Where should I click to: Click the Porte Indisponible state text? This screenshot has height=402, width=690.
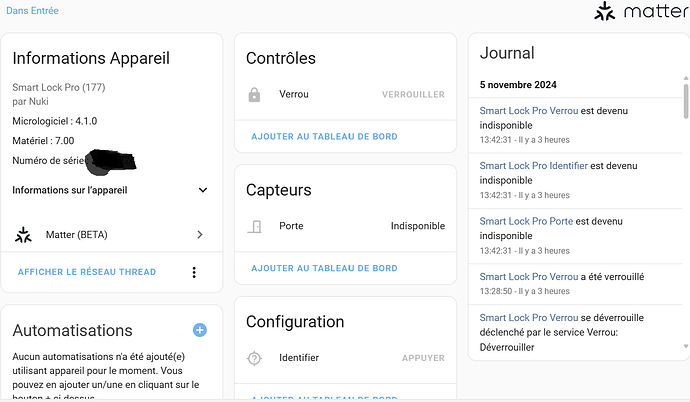pyautogui.click(x=418, y=226)
